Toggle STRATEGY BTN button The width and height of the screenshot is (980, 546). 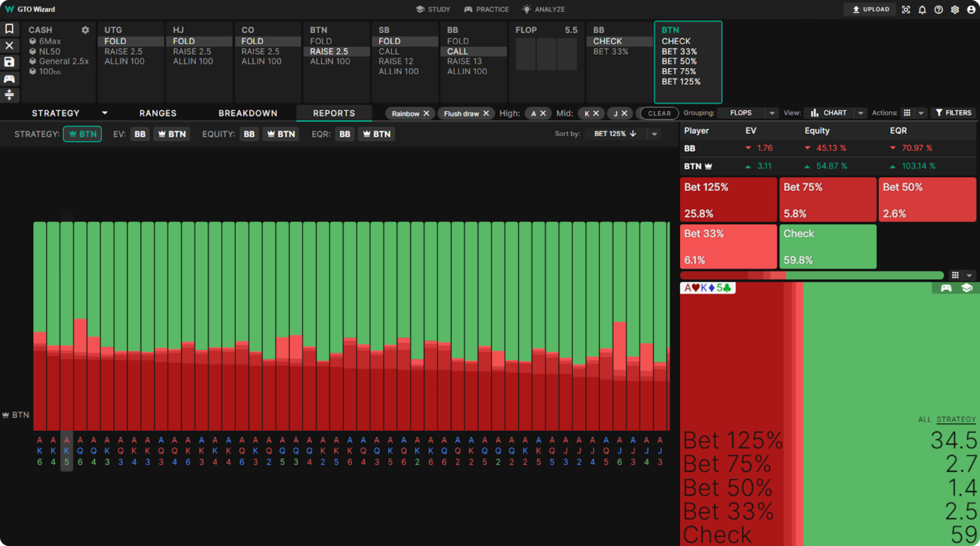point(82,134)
